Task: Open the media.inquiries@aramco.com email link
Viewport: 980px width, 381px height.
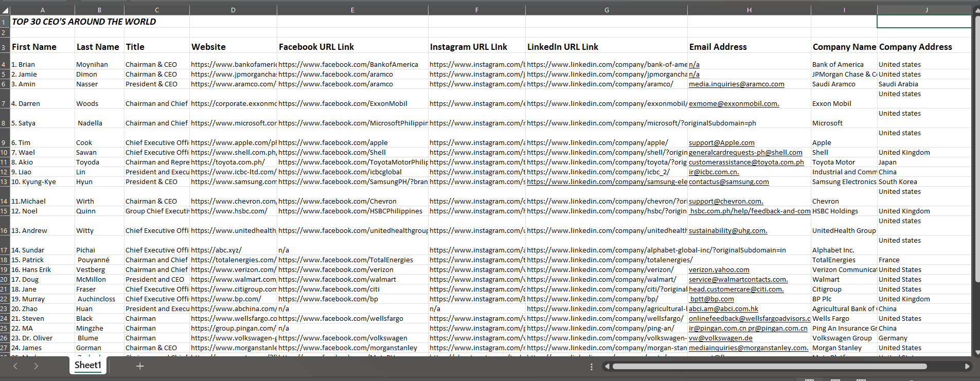Action: tap(737, 84)
